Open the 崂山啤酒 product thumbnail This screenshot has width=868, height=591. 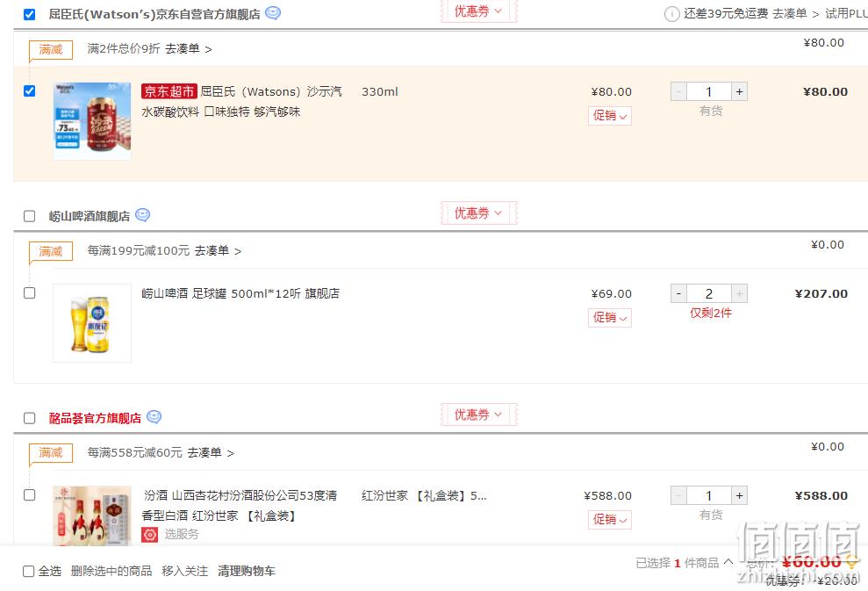[x=92, y=323]
